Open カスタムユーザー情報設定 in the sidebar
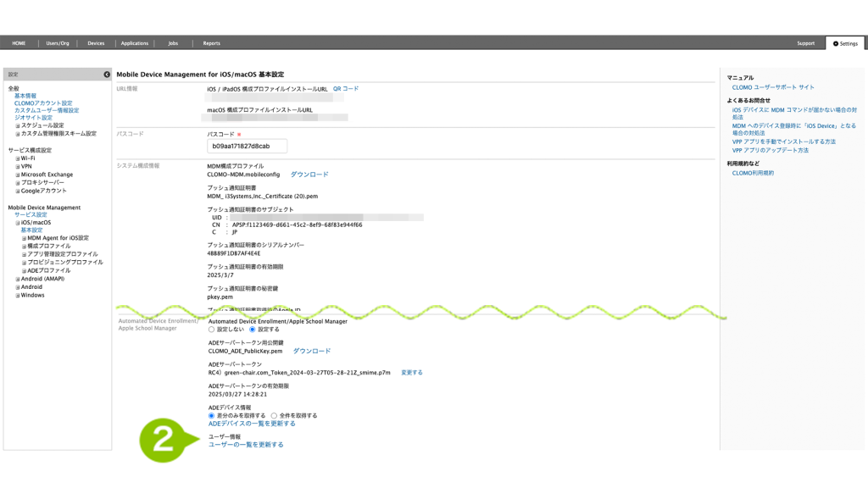The height and width of the screenshot is (488, 868). tap(47, 110)
